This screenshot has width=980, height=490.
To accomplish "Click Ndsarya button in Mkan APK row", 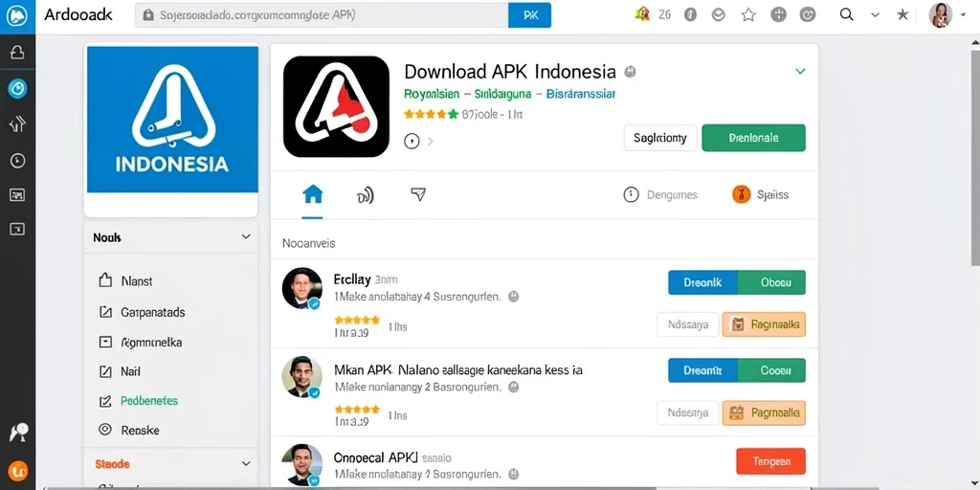I will (x=687, y=412).
